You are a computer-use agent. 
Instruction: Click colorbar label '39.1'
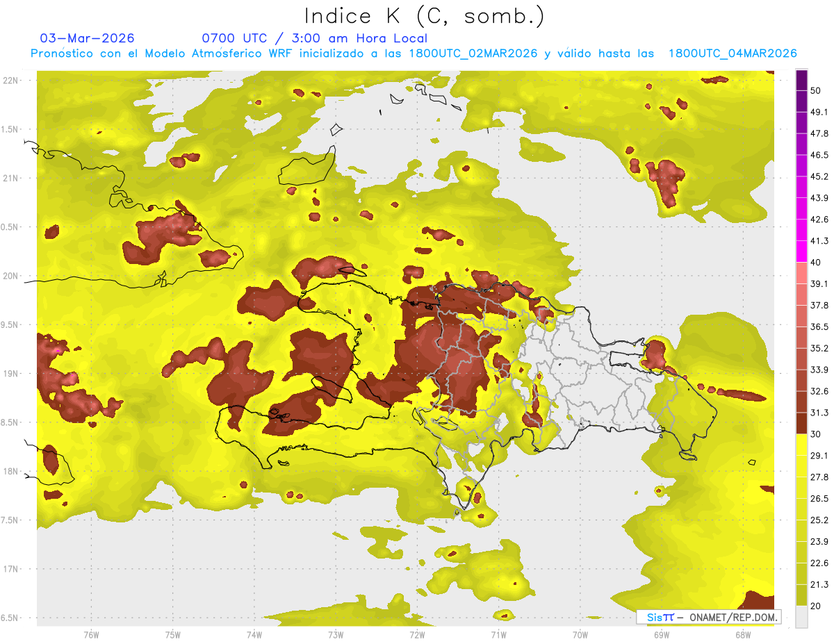point(819,284)
